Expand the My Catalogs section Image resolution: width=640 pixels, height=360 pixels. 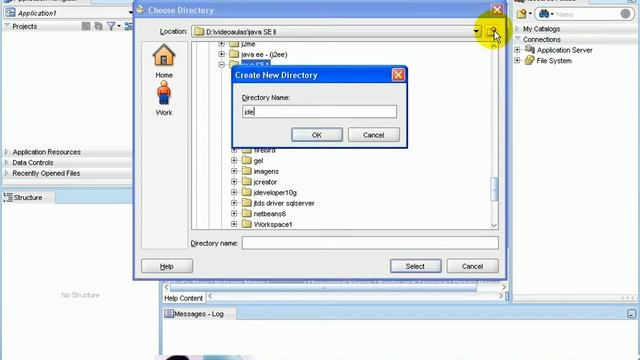tap(517, 29)
